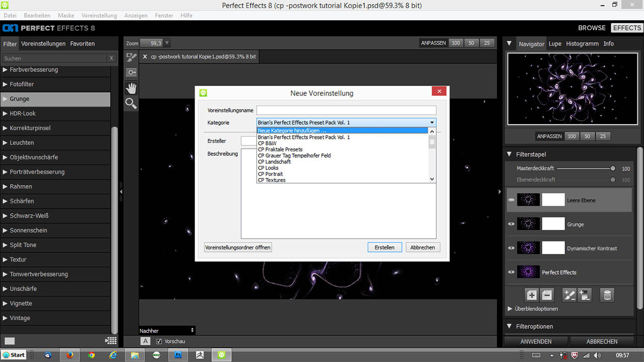Open the Kategorie combo box
This screenshot has width=644, height=362.
(346, 123)
